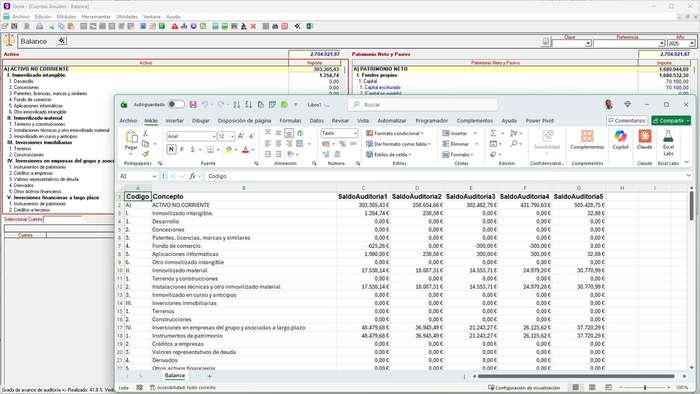Open Dar formato como tabla menu

tap(398, 144)
